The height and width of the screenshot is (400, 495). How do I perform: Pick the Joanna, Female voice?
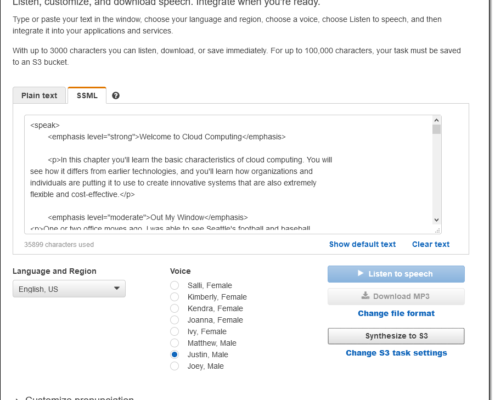[174, 320]
